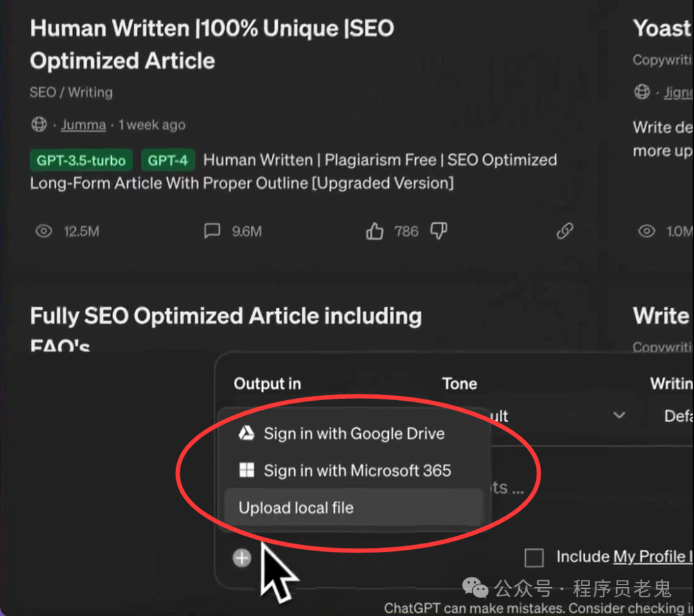The image size is (694, 616).
Task: Click the globe icon on the Yoast card
Action: click(x=642, y=92)
